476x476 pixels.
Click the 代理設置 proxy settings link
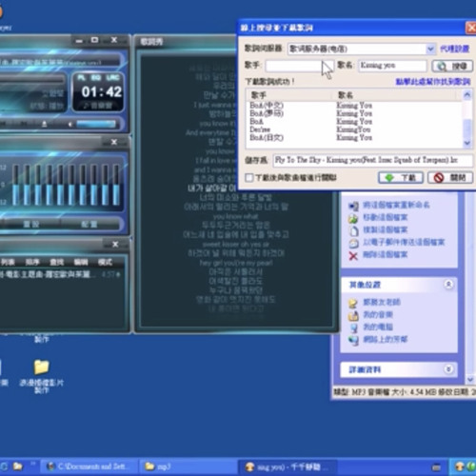tap(454, 49)
